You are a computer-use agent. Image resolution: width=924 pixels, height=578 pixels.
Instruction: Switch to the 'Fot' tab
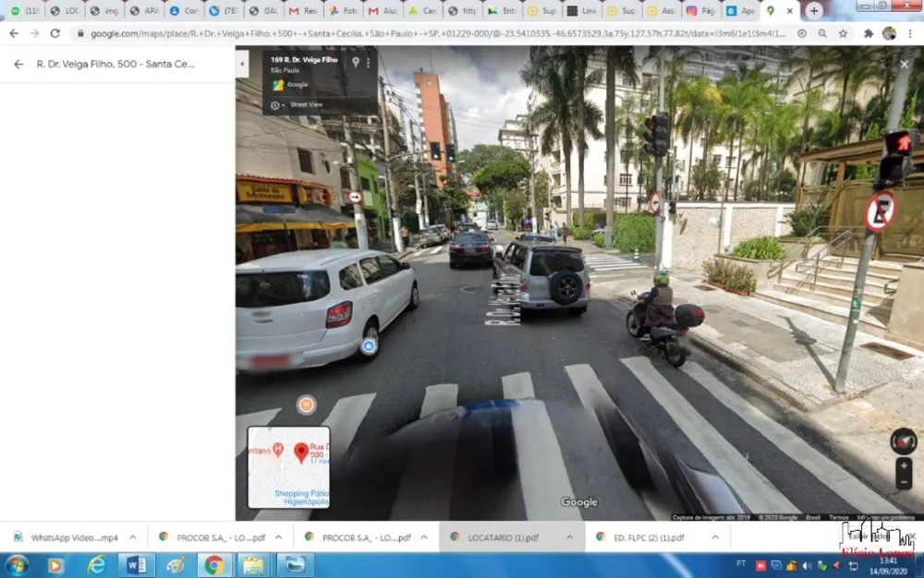(343, 10)
